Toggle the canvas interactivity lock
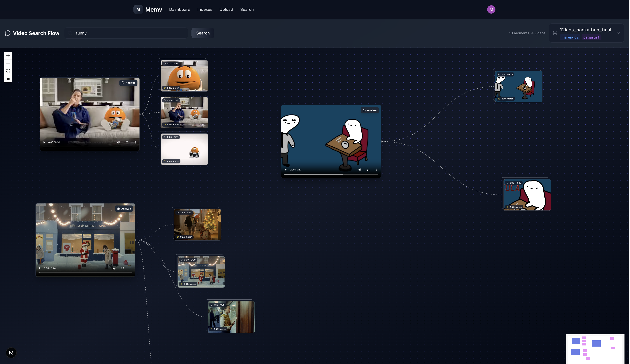Screen dimensions: 630x364 [8, 79]
